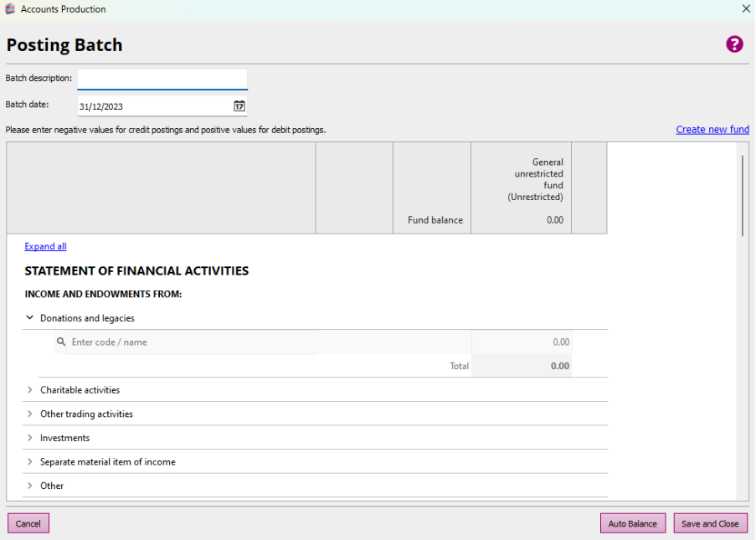This screenshot has width=756, height=540.
Task: Close the Accounts Production window
Action: [x=746, y=9]
